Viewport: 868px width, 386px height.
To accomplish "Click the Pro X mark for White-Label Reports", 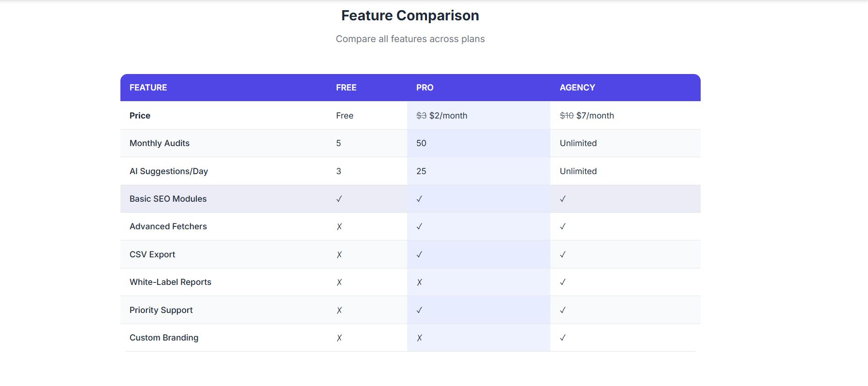I will pos(419,282).
